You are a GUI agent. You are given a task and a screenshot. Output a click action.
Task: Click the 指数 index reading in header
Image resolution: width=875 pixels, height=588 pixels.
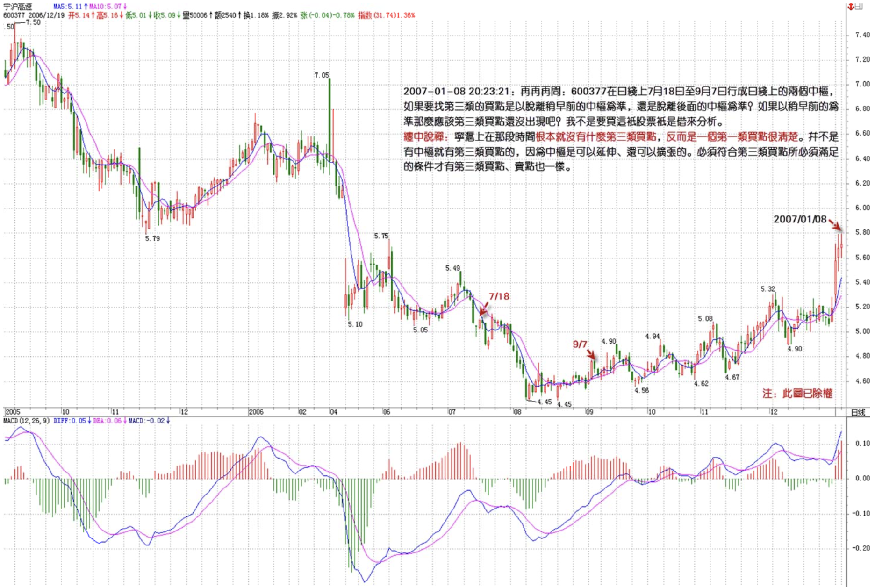click(386, 15)
